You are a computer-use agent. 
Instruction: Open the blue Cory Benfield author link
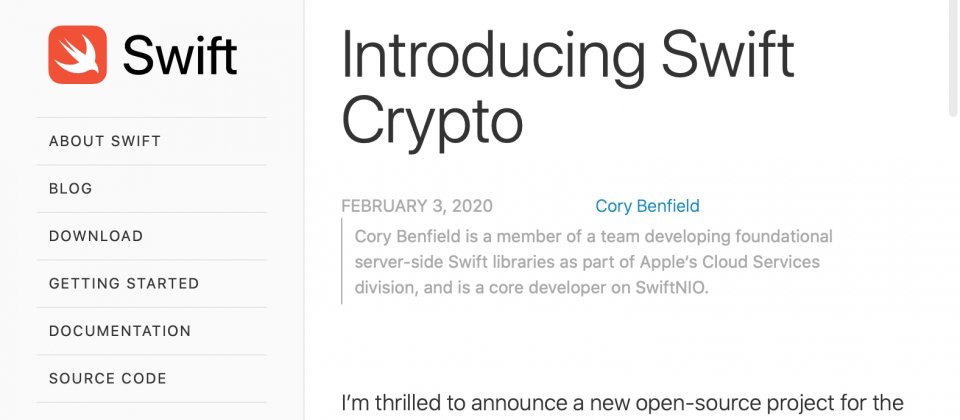(647, 206)
